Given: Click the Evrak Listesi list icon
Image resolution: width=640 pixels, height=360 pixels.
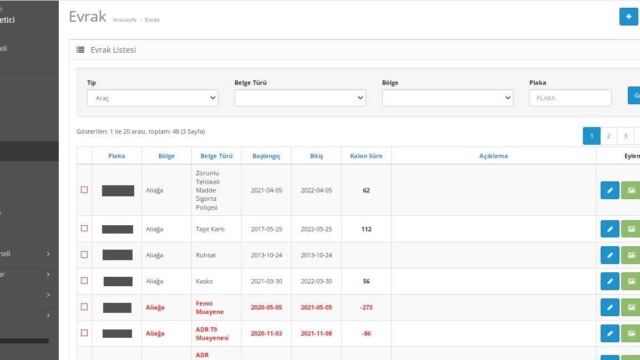Looking at the screenshot, I should tap(80, 50).
